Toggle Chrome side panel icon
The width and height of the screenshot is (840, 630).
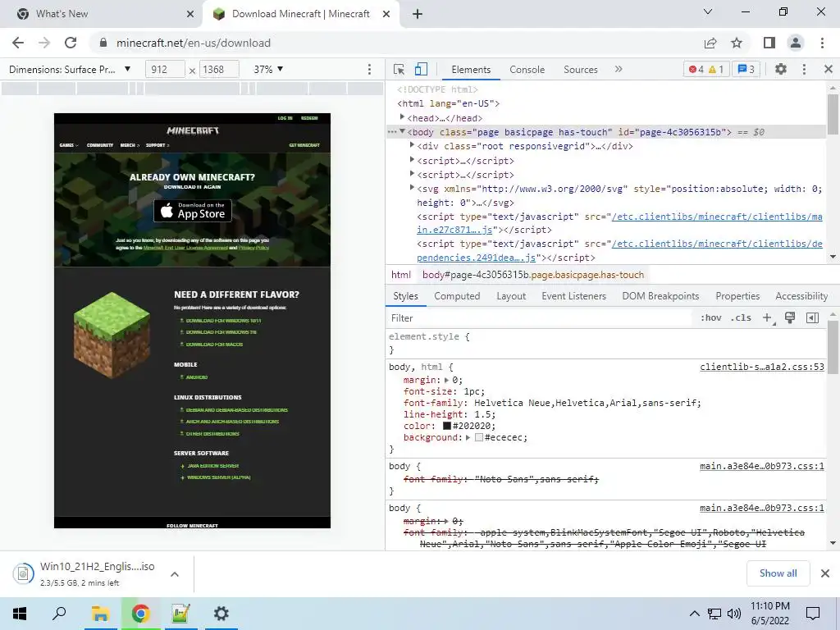pos(769,43)
